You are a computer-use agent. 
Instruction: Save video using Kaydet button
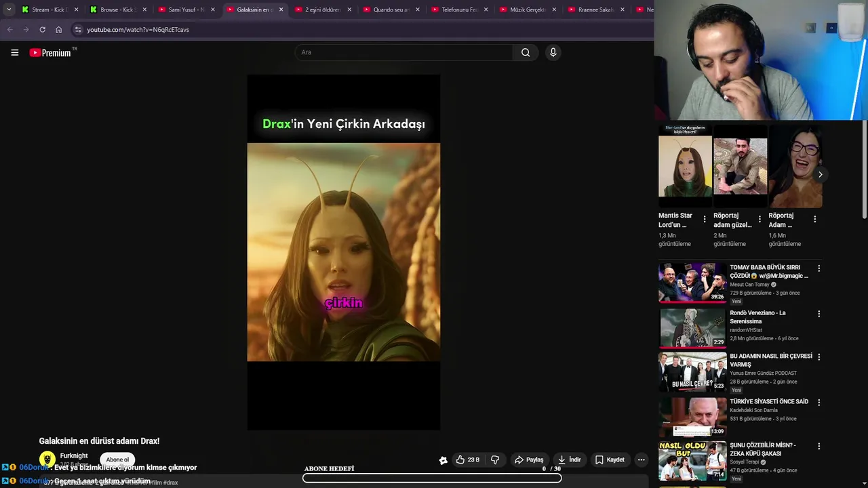[610, 460]
